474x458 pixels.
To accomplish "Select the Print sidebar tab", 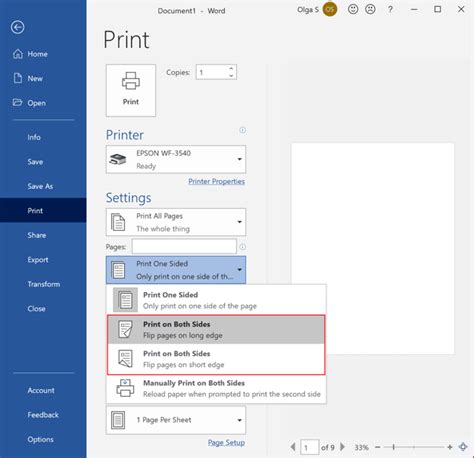I will (43, 210).
